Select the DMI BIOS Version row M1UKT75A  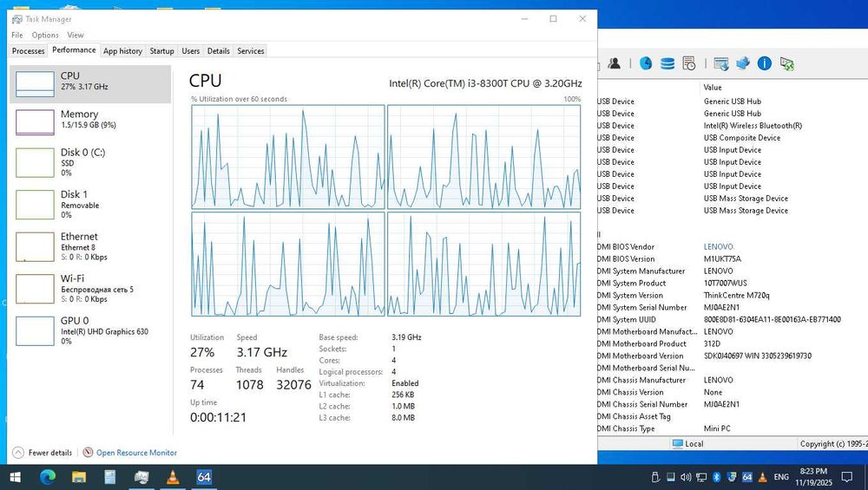(733, 258)
